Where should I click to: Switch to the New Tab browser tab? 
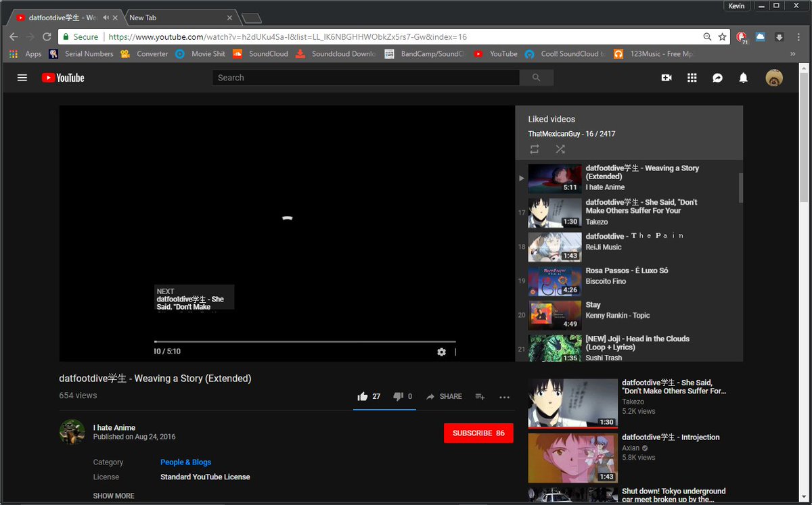click(179, 18)
